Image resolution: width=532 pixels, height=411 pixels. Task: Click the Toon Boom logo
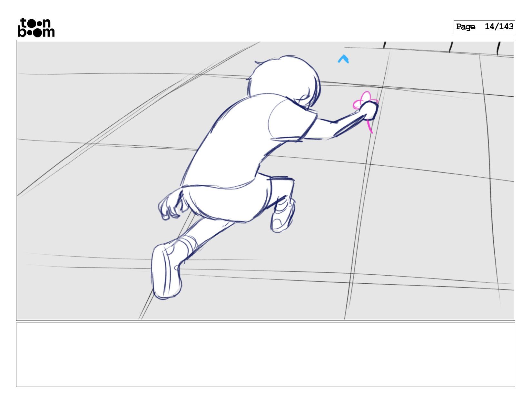coord(36,27)
